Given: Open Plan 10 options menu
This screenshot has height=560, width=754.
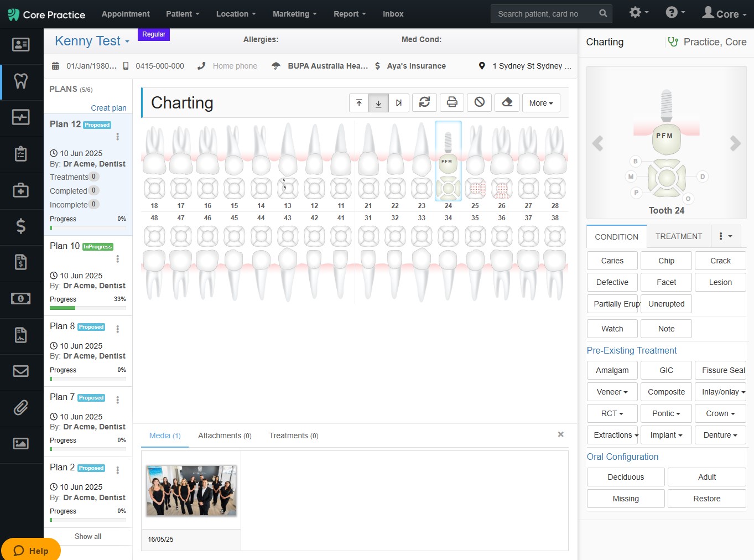Looking at the screenshot, I should click(x=117, y=259).
